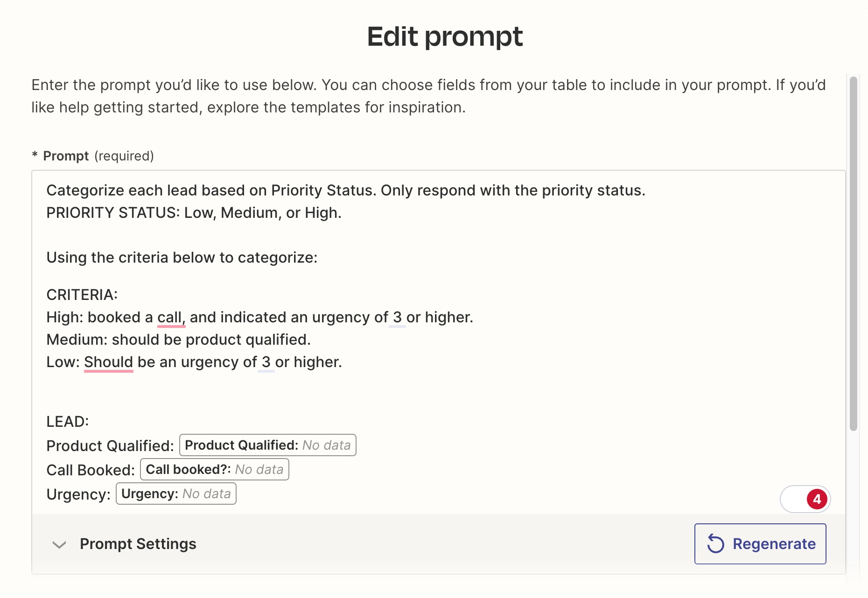Click the "Medium: should be product qualified." line
868x598 pixels.
pos(178,340)
